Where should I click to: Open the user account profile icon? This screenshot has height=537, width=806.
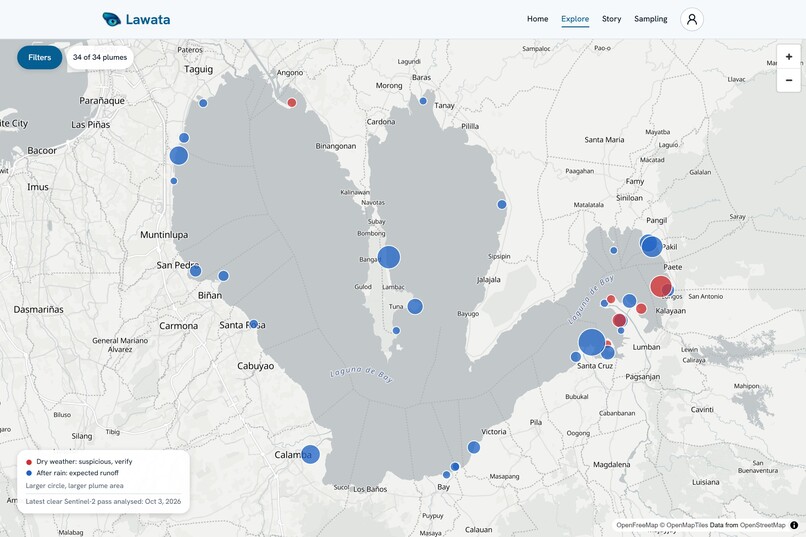[x=691, y=20]
